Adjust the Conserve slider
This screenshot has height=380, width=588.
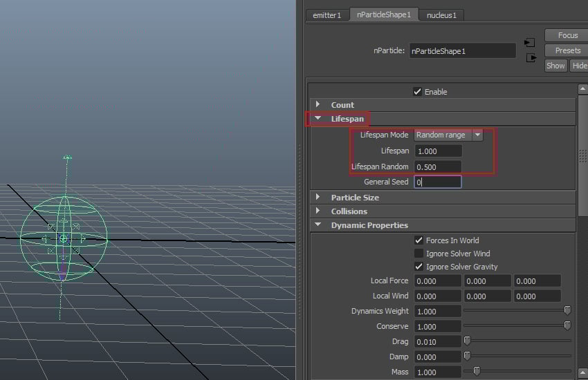[x=567, y=325]
